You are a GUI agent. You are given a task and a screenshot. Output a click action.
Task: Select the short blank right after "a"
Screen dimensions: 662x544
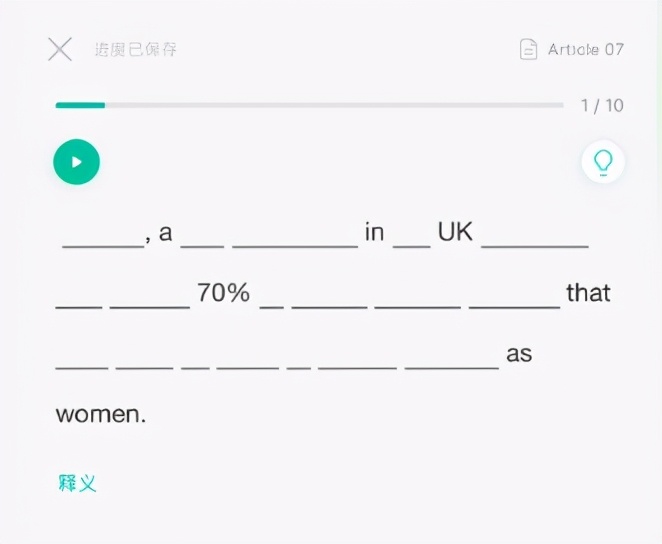click(203, 236)
